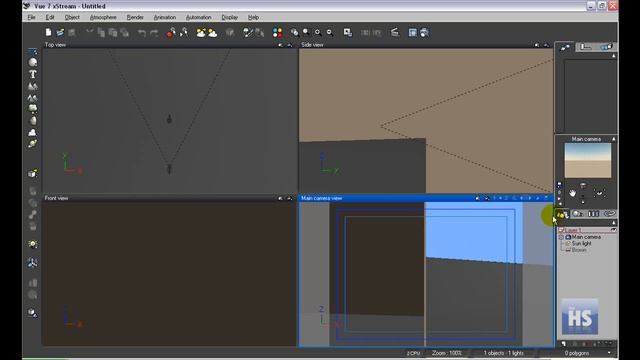Click the Open scene icon
640x360 pixels.
pyautogui.click(x=60, y=33)
